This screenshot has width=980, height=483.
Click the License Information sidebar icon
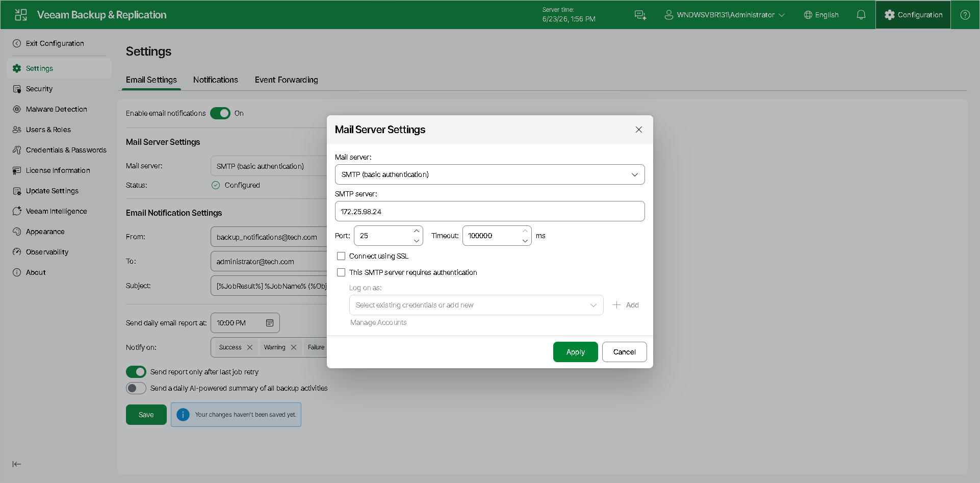click(x=17, y=170)
